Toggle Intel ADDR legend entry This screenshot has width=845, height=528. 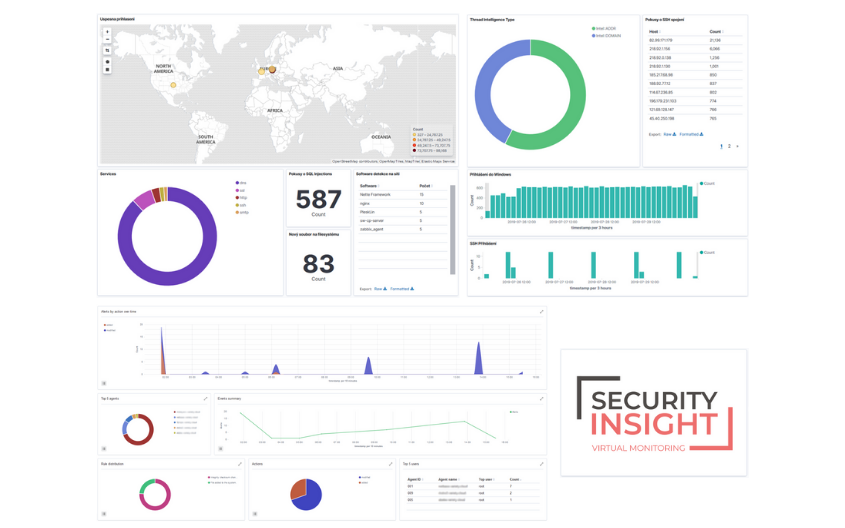pos(604,29)
